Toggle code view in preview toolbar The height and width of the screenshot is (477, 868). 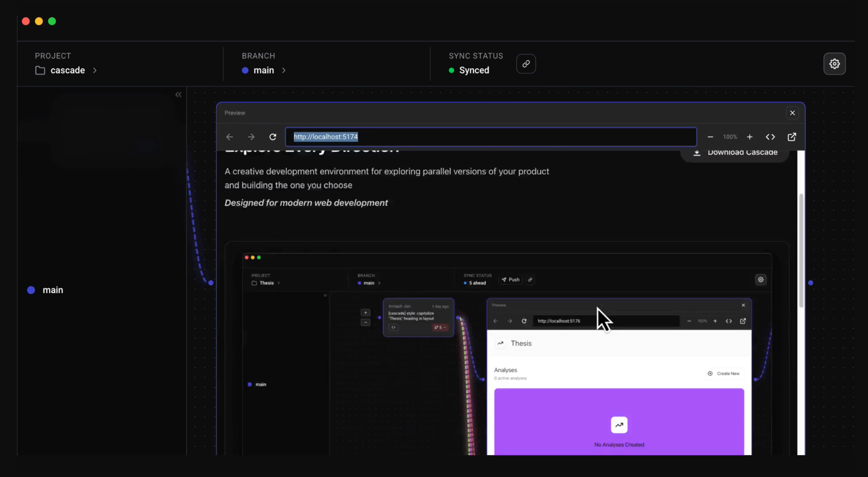pos(770,137)
